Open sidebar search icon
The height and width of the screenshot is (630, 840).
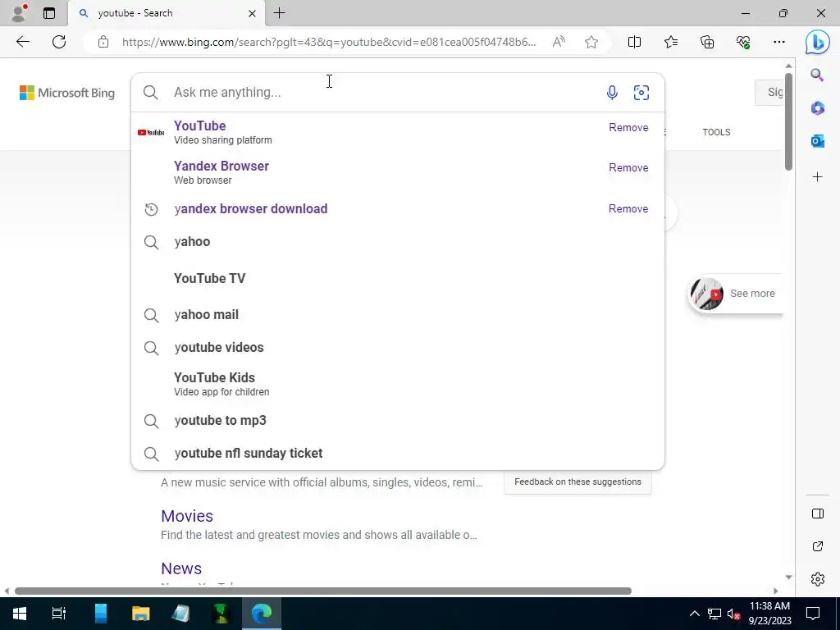coord(817,75)
